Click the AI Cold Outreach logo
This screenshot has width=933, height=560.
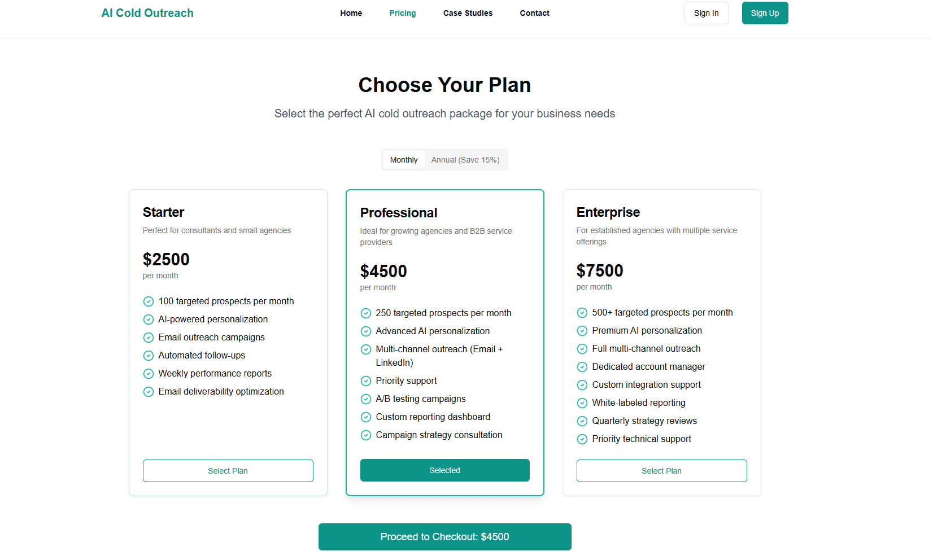[x=147, y=12]
